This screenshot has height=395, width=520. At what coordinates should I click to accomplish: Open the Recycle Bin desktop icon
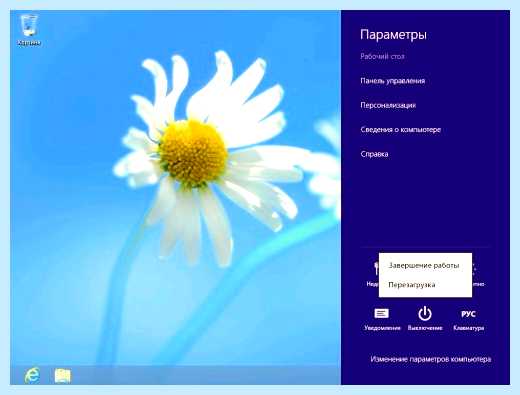29,30
